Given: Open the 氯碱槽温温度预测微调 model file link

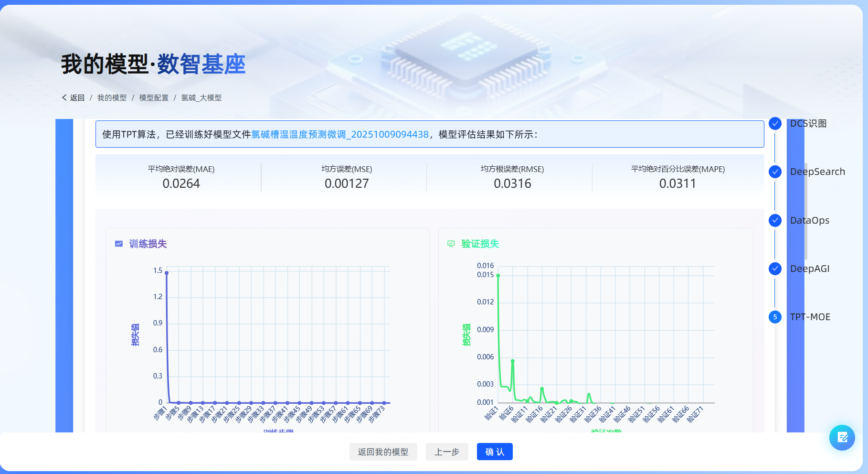Looking at the screenshot, I should point(339,134).
